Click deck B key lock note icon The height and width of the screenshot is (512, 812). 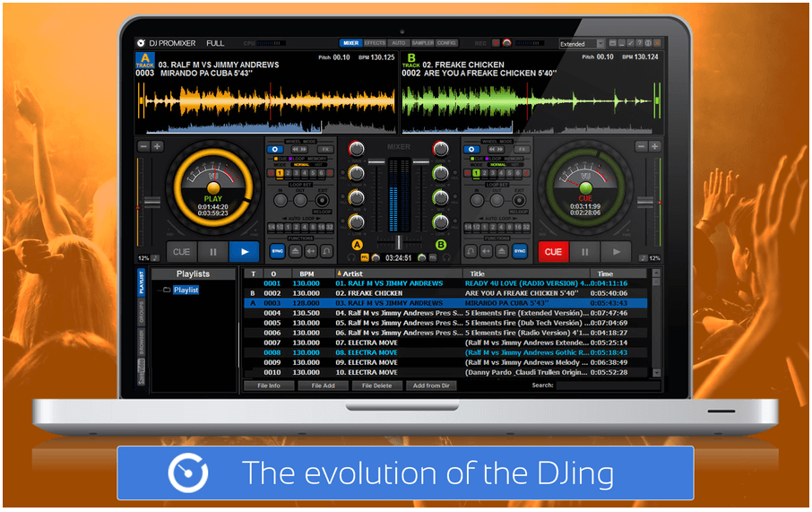pos(643,257)
